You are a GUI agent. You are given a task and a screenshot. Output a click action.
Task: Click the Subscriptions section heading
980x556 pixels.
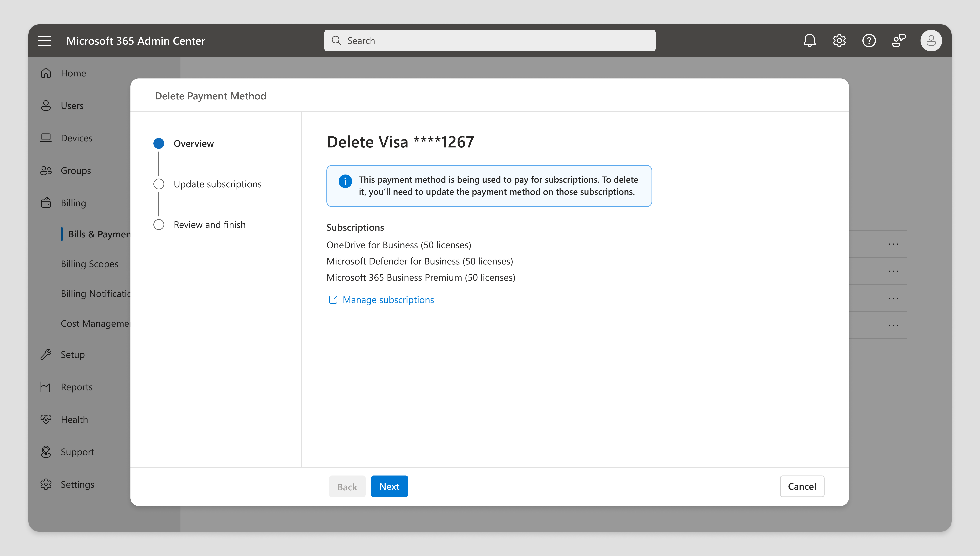355,227
